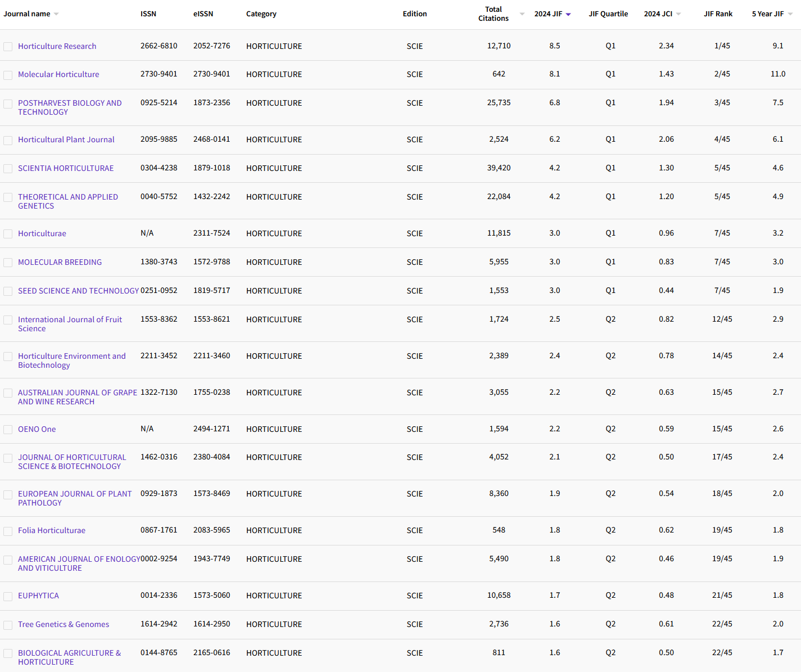Image resolution: width=801 pixels, height=672 pixels.
Task: Open Theoretical and Applied Genetics link
Action: click(x=68, y=201)
